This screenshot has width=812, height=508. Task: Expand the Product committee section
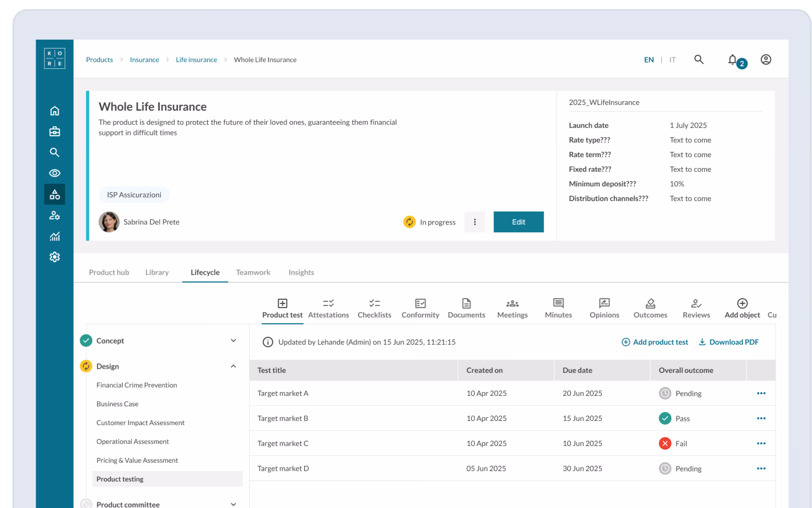click(x=233, y=504)
